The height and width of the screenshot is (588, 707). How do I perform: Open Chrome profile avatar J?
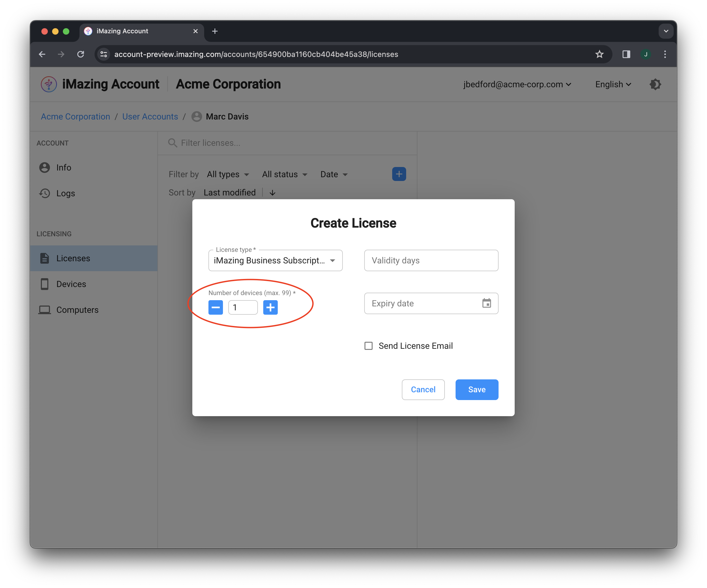pyautogui.click(x=645, y=54)
